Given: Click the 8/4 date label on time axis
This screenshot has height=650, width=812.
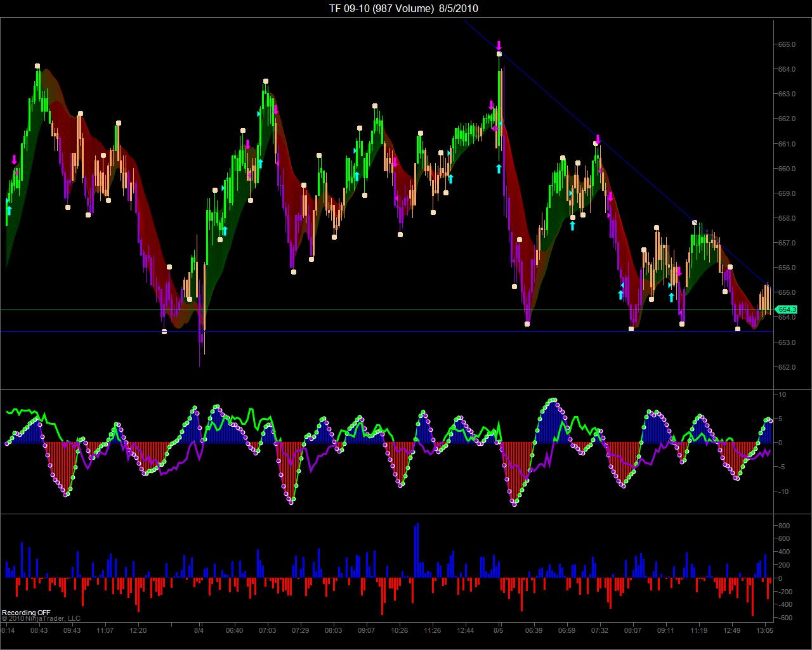Looking at the screenshot, I should tap(199, 631).
